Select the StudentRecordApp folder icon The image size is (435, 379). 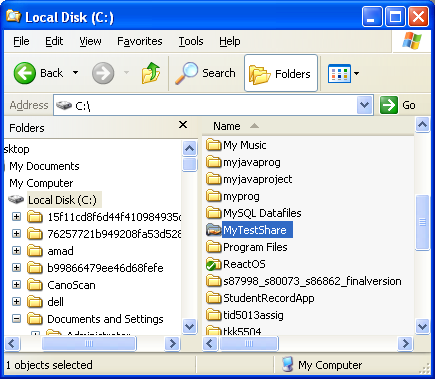214,298
